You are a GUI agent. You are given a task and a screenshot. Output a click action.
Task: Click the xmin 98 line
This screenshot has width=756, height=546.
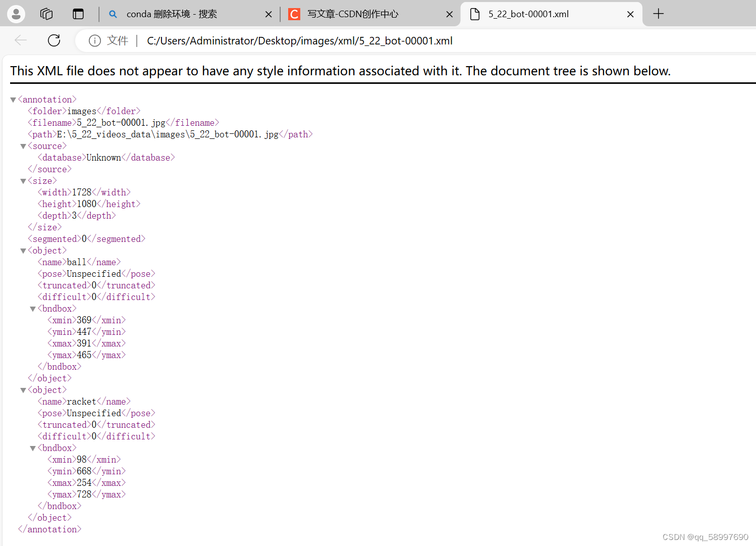[84, 460]
